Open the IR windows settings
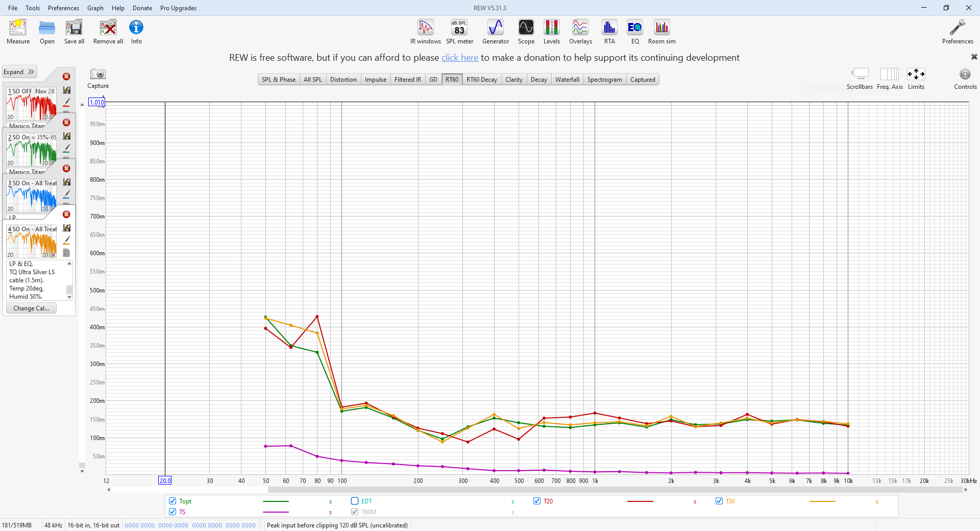 [425, 32]
